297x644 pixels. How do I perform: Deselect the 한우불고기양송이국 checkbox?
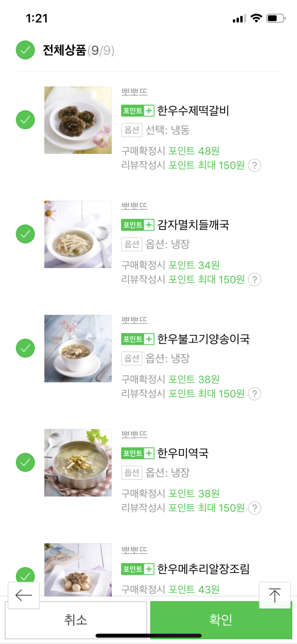point(26,348)
